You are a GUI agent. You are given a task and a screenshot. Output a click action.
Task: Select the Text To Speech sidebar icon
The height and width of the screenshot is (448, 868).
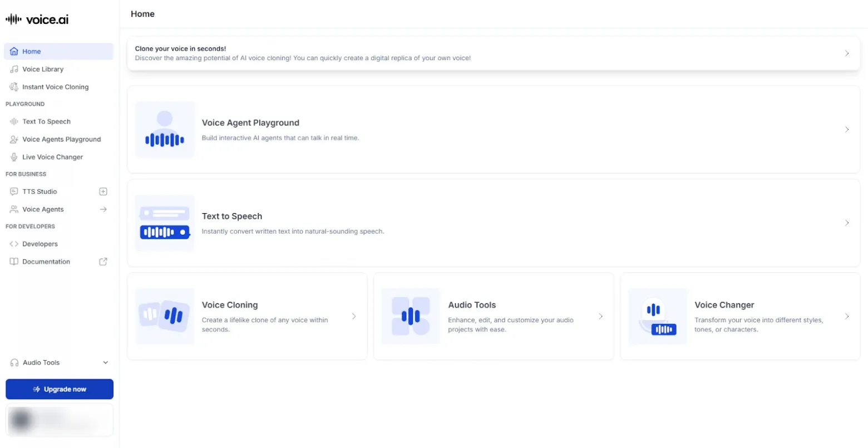tap(13, 121)
